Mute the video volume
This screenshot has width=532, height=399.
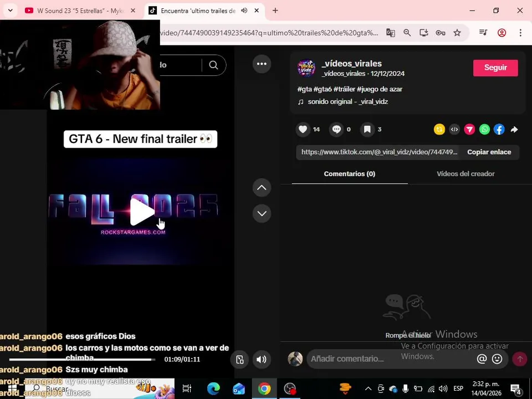tap(261, 359)
